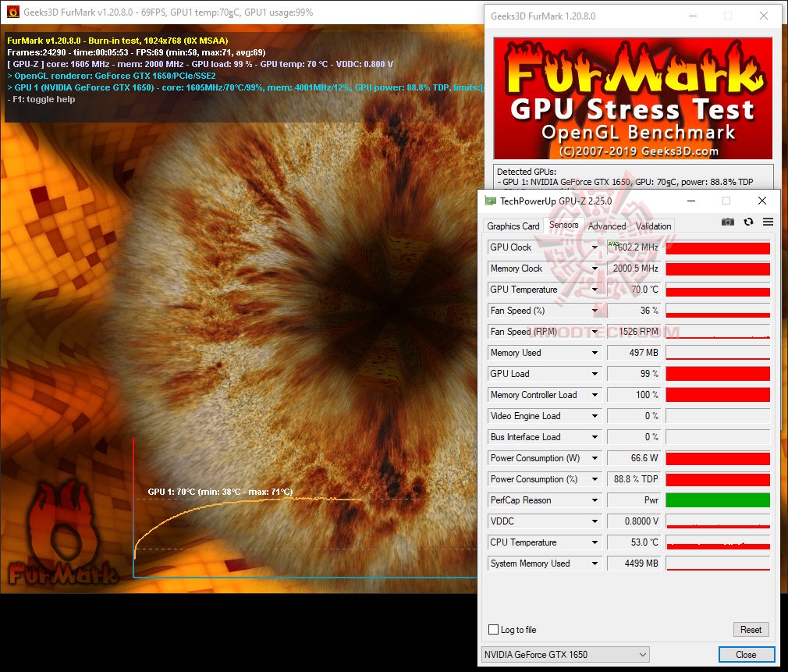The height and width of the screenshot is (672, 788).
Task: Click the GPU Clock red history graph
Action: [x=718, y=247]
